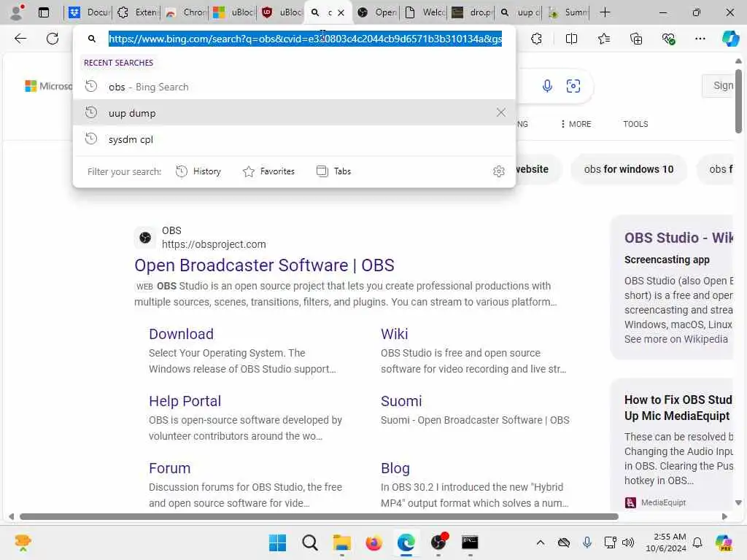The height and width of the screenshot is (560, 747).
Task: Open OBS Studio - Wiki panel heading
Action: tap(678, 238)
